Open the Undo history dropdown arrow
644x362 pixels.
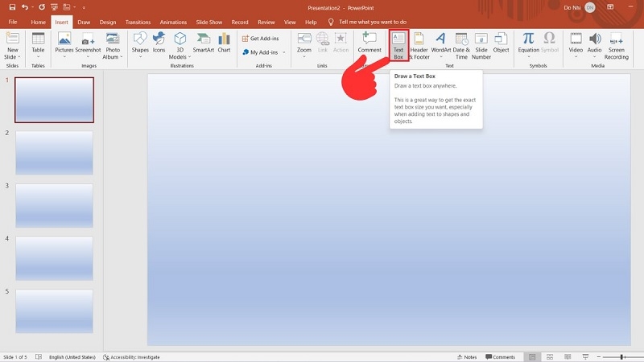[x=32, y=7]
